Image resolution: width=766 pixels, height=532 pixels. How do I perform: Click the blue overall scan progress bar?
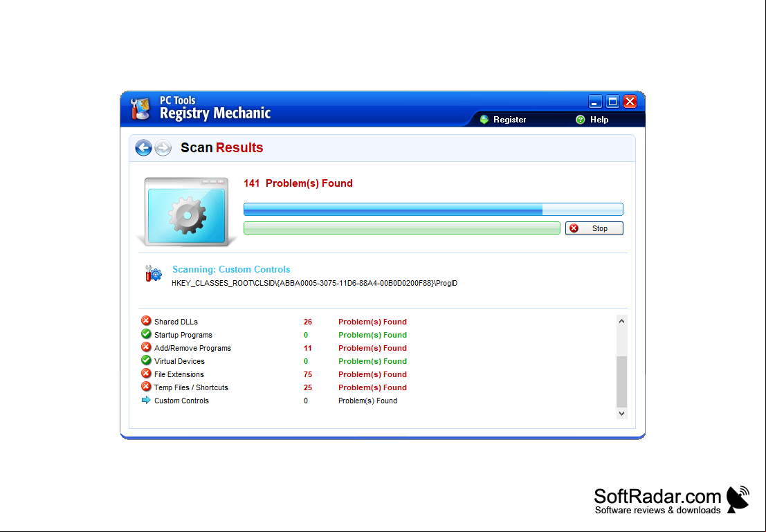[433, 209]
